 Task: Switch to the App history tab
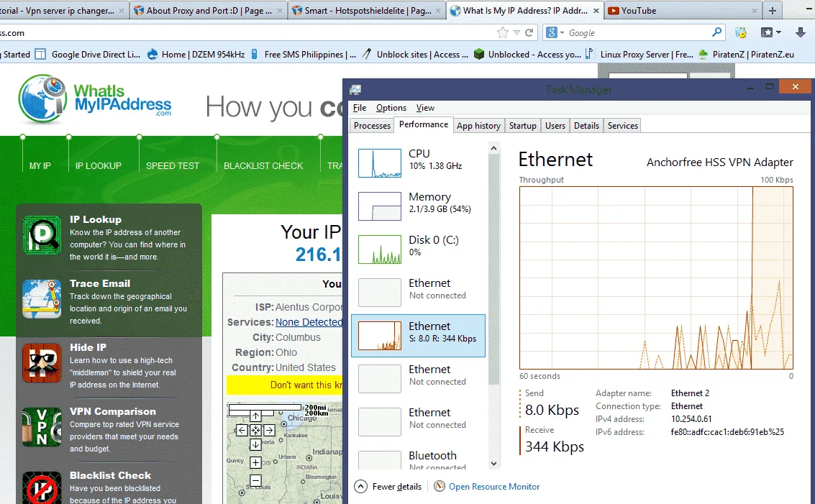pyautogui.click(x=478, y=126)
